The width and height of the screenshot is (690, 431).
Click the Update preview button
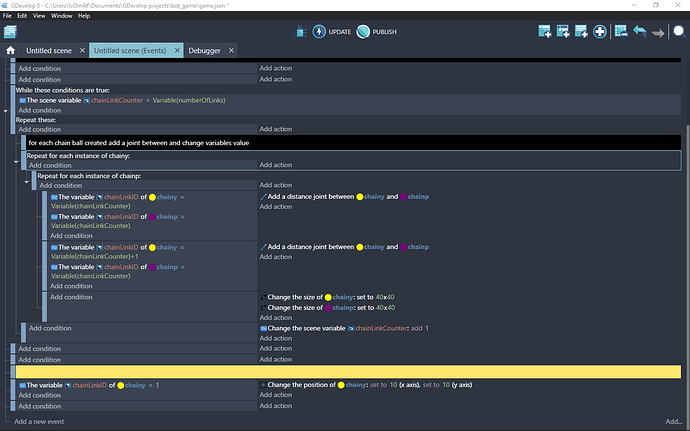point(319,32)
